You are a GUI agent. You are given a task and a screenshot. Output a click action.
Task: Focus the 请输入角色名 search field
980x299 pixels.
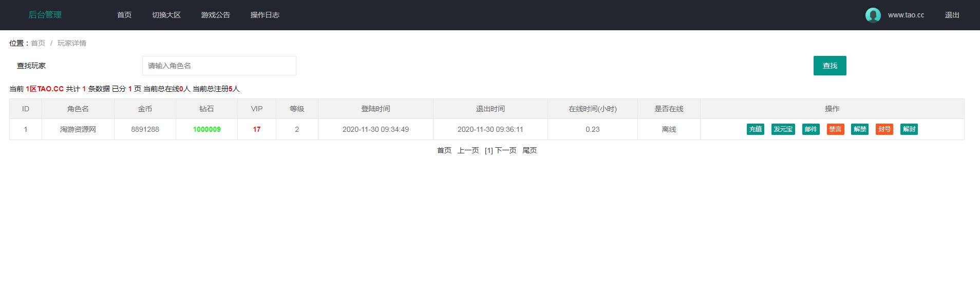click(x=219, y=66)
